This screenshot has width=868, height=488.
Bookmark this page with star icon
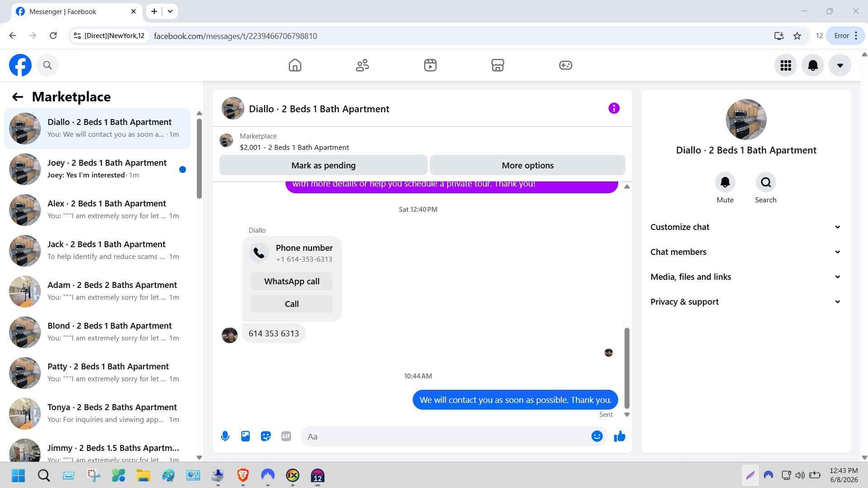(797, 36)
